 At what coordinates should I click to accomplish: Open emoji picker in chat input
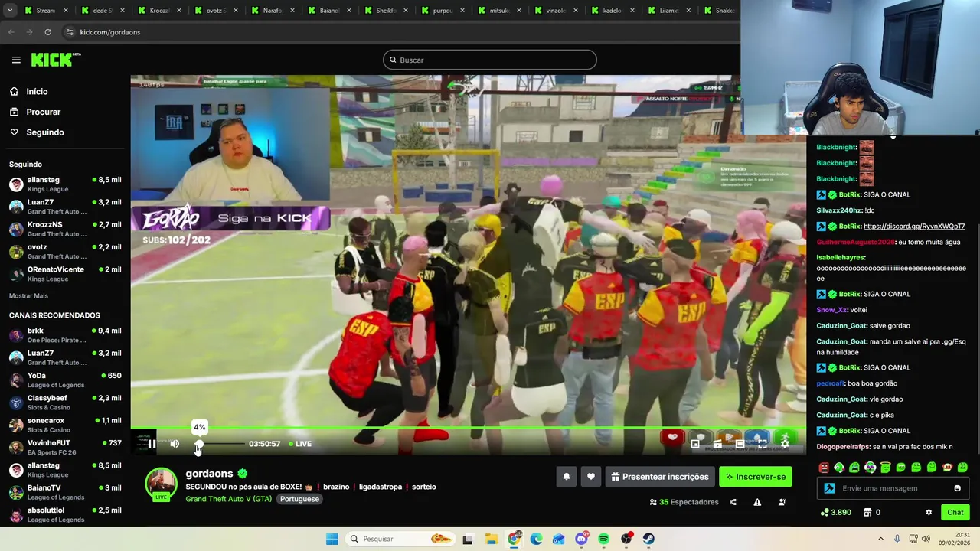(x=957, y=488)
